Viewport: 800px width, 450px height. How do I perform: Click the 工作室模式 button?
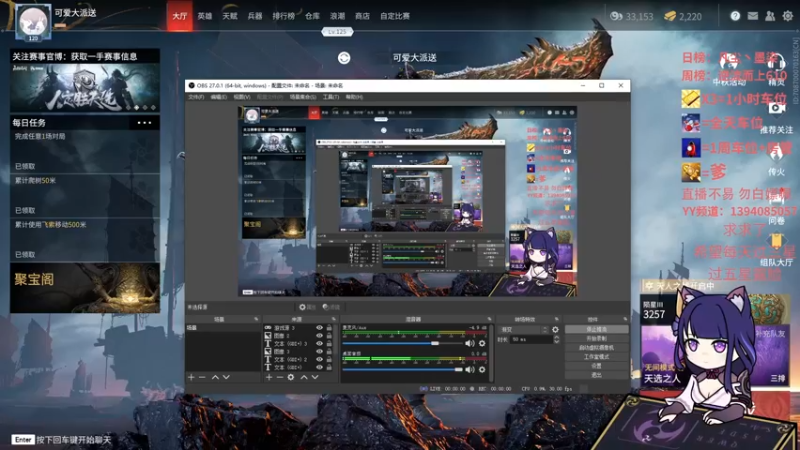[x=596, y=357]
